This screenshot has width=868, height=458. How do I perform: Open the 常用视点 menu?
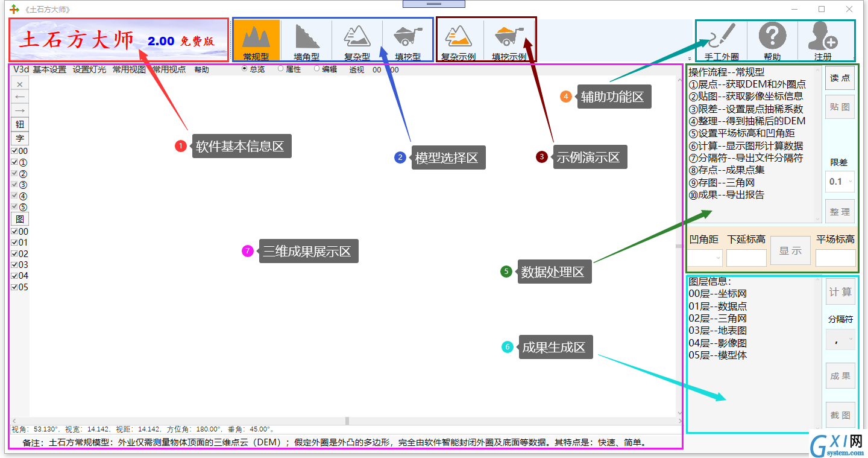(169, 69)
